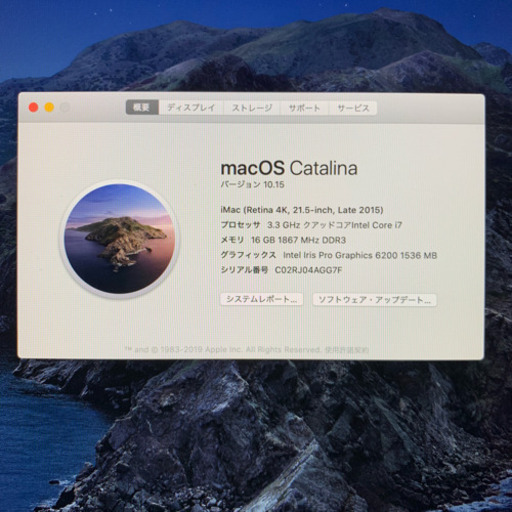Click the round Catalina island icon
The height and width of the screenshot is (512, 512).
tap(120, 239)
